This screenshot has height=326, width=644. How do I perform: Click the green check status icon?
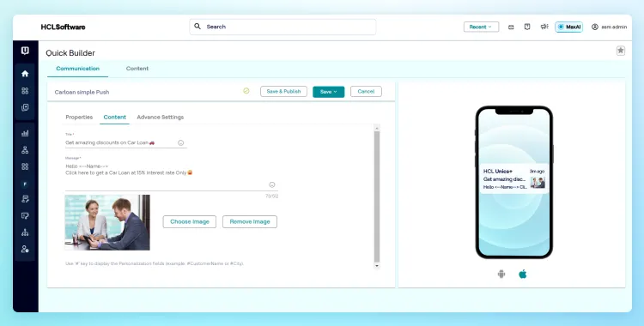[246, 91]
